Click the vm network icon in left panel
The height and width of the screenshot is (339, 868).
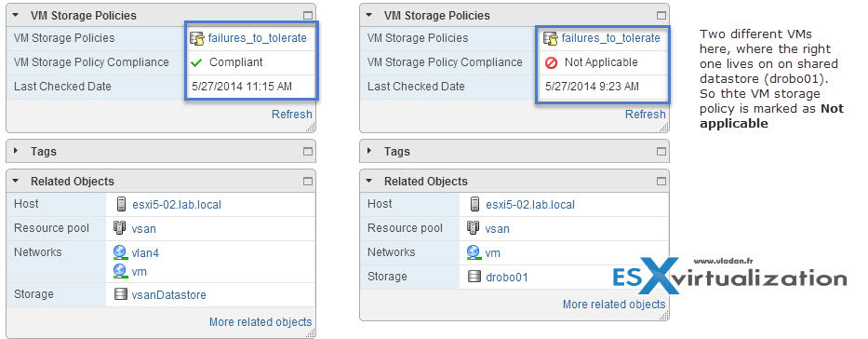click(x=120, y=271)
